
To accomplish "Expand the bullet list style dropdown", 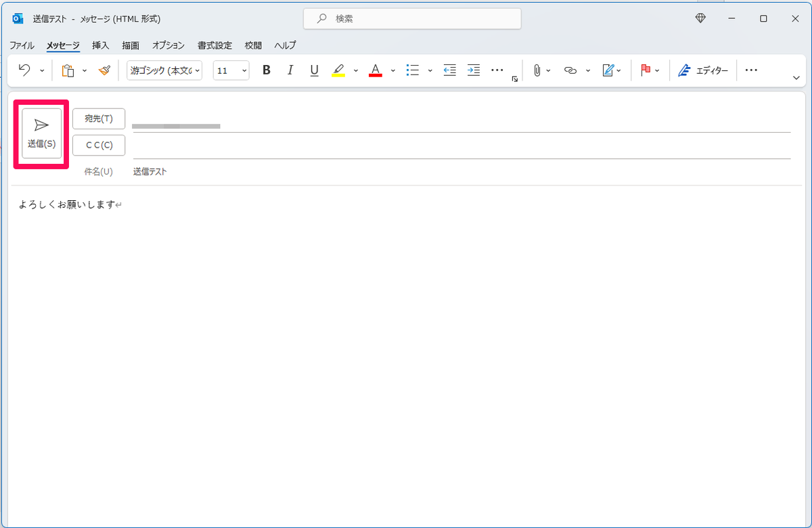I will pyautogui.click(x=430, y=70).
